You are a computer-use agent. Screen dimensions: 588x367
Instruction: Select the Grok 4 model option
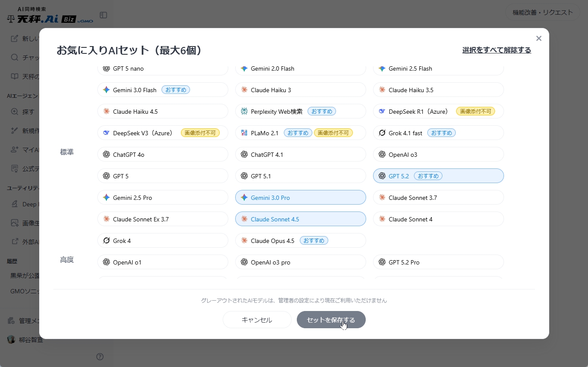(162, 240)
